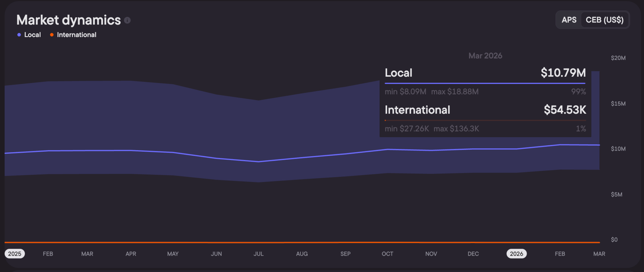This screenshot has width=644, height=272.
Task: Open the Market dynamics info icon
Action: pyautogui.click(x=127, y=20)
